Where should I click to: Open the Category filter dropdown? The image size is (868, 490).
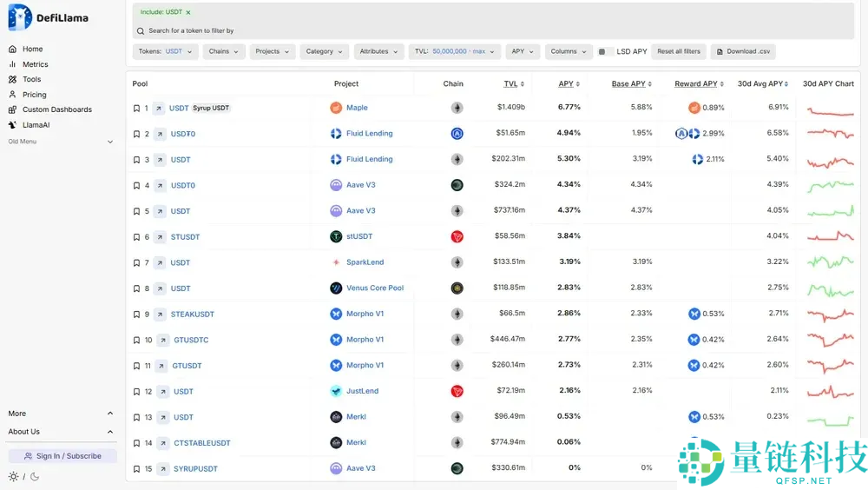(x=325, y=51)
